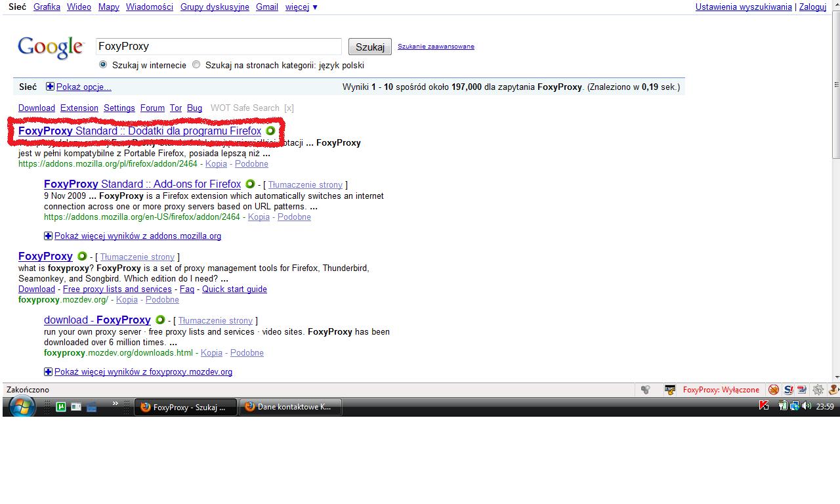The image size is (840, 504).
Task: Select the Szukaj w internecie radio button
Action: (x=103, y=65)
